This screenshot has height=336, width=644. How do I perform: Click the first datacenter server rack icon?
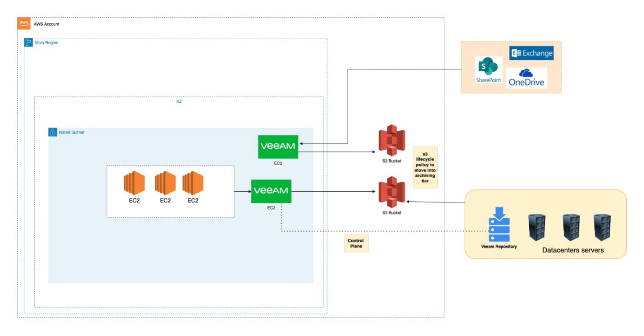536,228
